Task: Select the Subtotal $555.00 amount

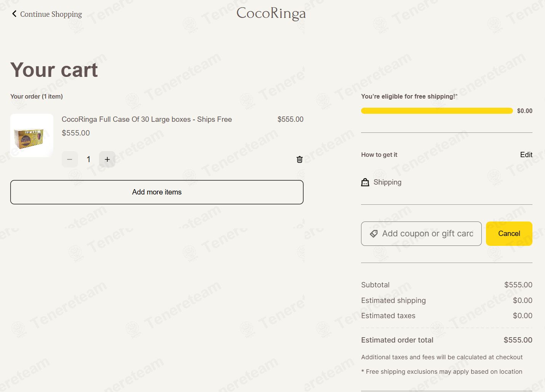Action: tap(518, 285)
